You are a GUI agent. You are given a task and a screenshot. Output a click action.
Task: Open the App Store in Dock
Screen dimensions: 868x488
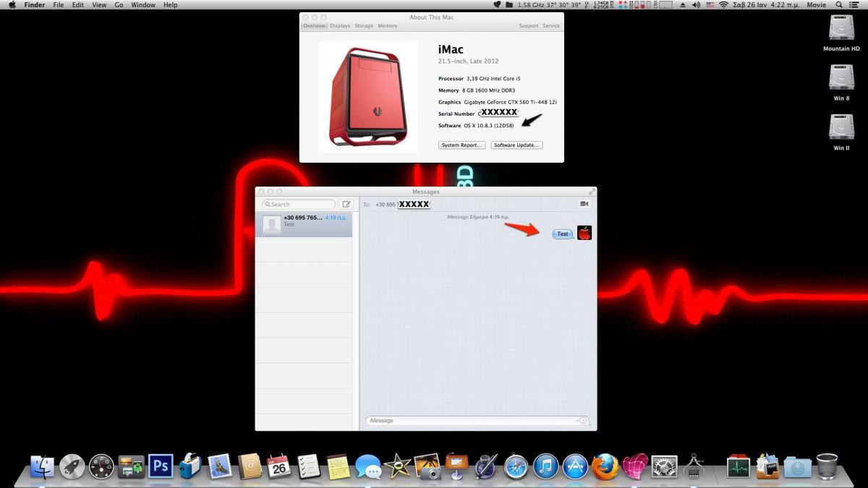[576, 466]
